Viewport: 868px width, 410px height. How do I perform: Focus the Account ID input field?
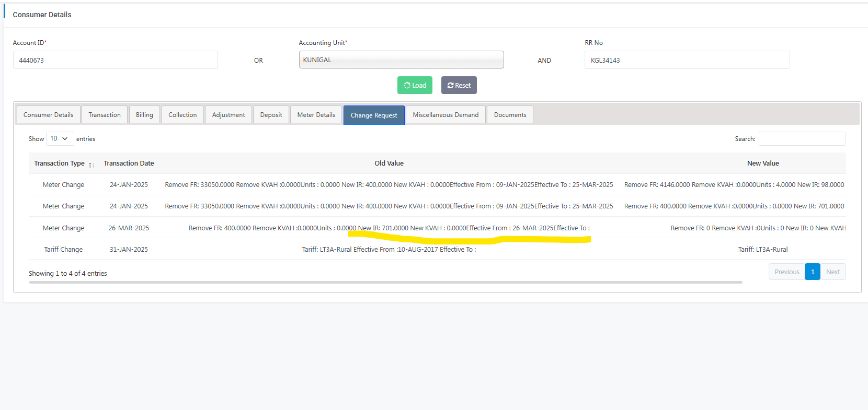tap(115, 60)
